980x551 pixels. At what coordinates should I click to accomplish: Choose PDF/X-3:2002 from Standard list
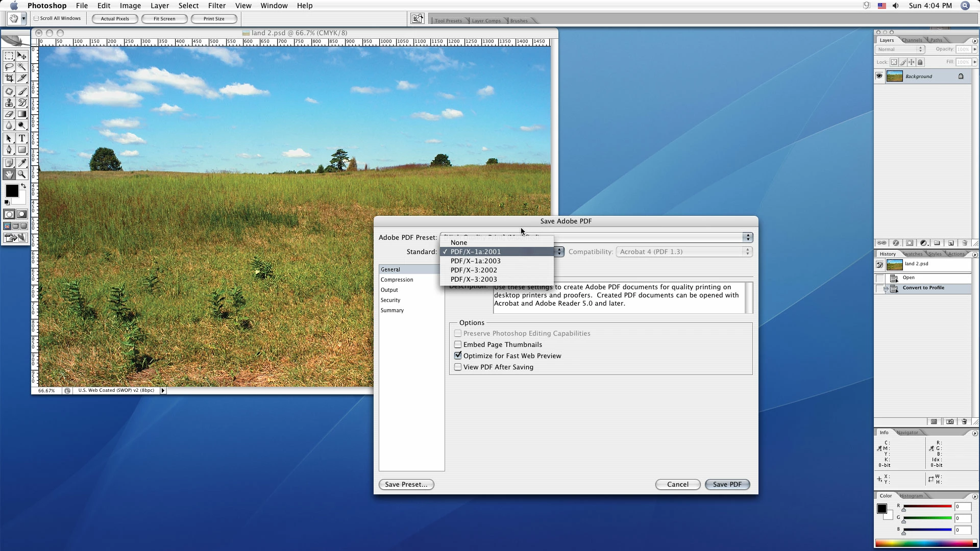(x=474, y=270)
